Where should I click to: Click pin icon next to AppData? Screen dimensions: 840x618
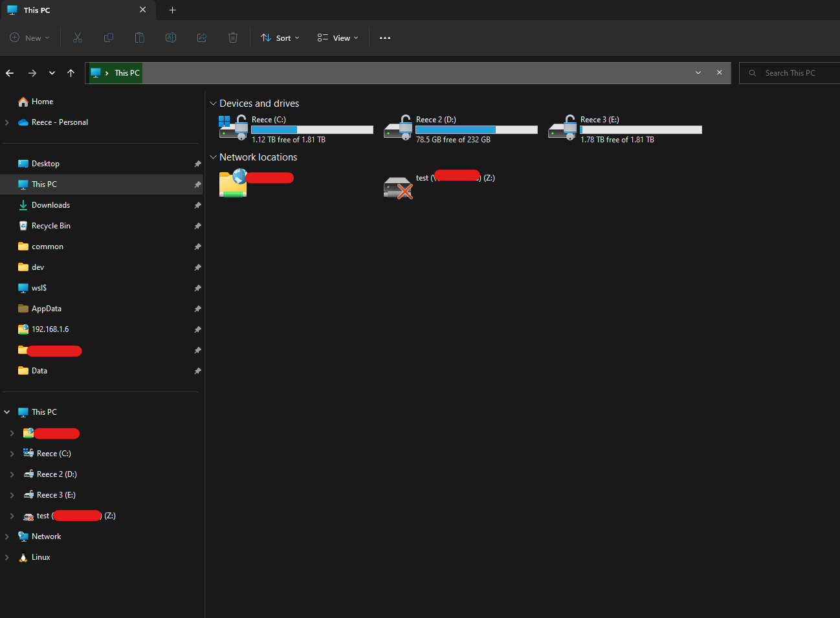coord(197,309)
